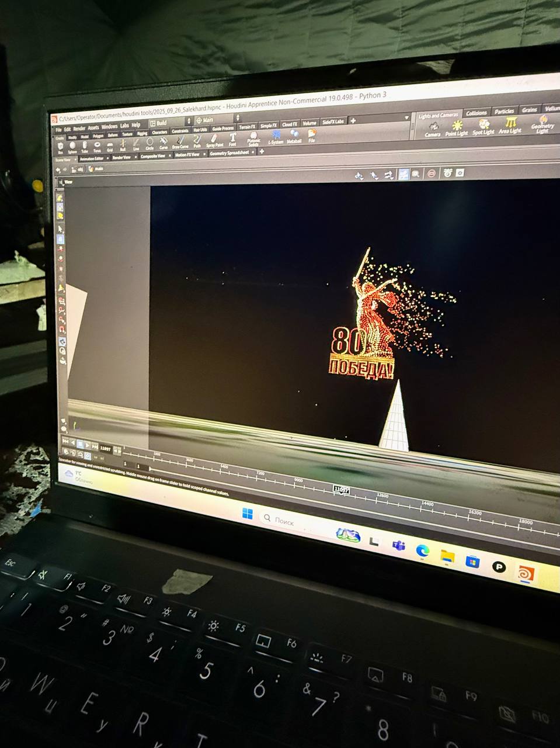Add a Point Light from the shelf
This screenshot has width=560, height=748.
457,129
